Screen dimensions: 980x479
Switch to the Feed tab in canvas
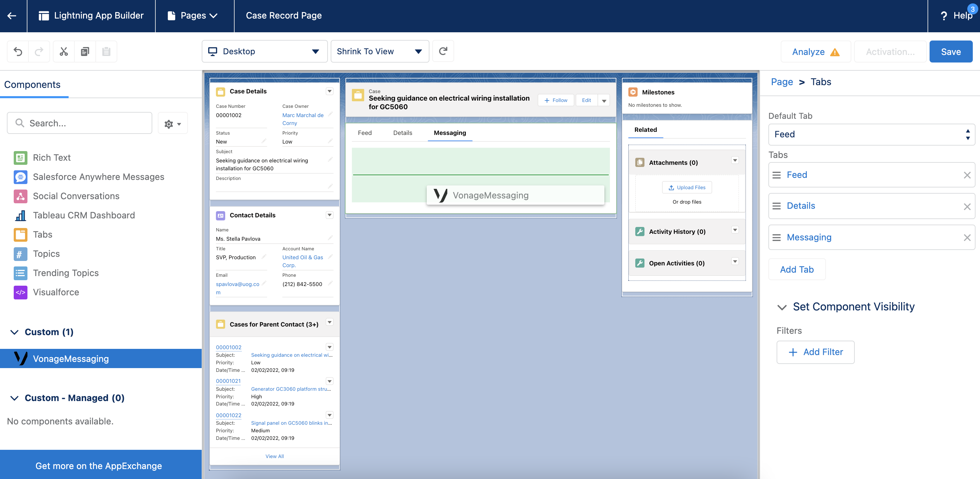[365, 133]
